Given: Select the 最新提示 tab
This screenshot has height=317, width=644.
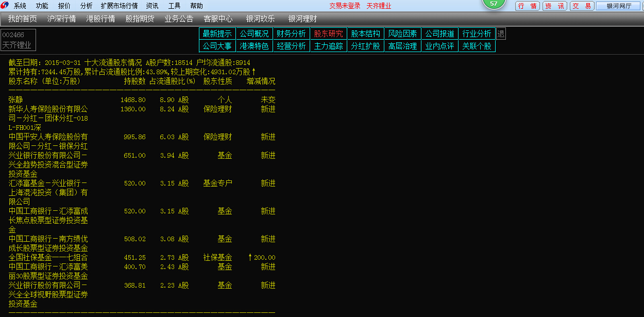Looking at the screenshot, I should tap(217, 34).
